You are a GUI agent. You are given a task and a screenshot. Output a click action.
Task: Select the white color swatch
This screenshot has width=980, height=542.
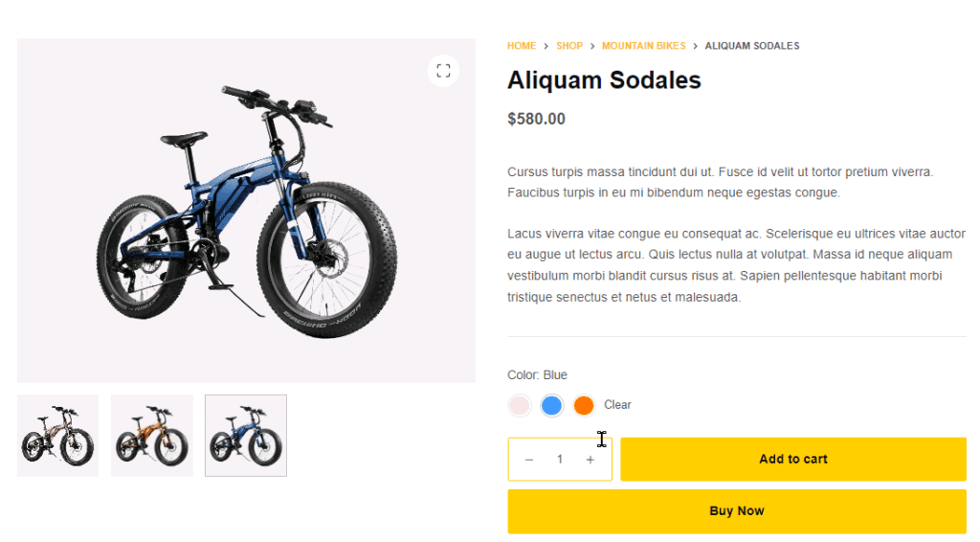519,405
